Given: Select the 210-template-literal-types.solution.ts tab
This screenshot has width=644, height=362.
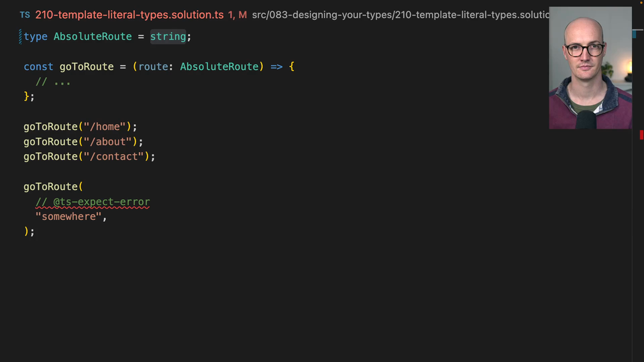Looking at the screenshot, I should point(129,15).
